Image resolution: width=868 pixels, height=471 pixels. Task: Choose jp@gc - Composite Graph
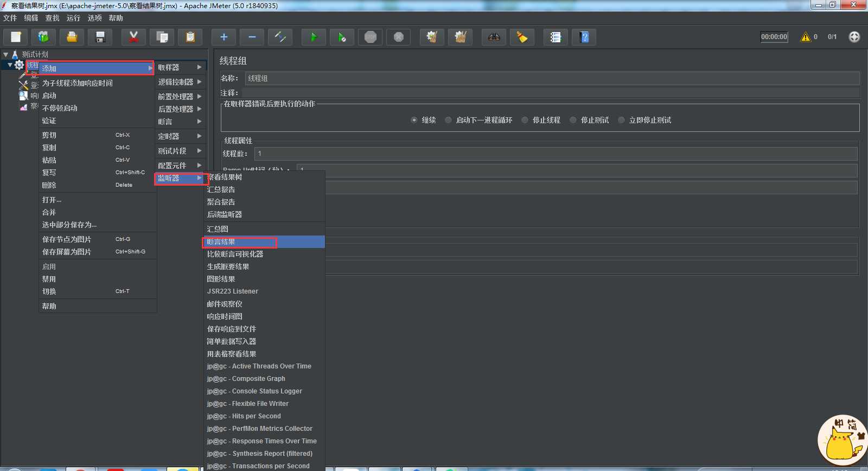point(265,379)
